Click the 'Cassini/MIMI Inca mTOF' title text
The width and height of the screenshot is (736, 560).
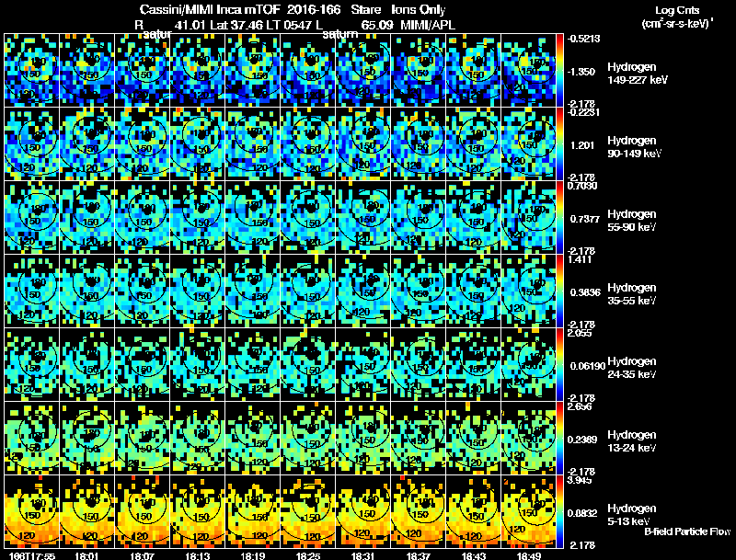click(x=210, y=9)
